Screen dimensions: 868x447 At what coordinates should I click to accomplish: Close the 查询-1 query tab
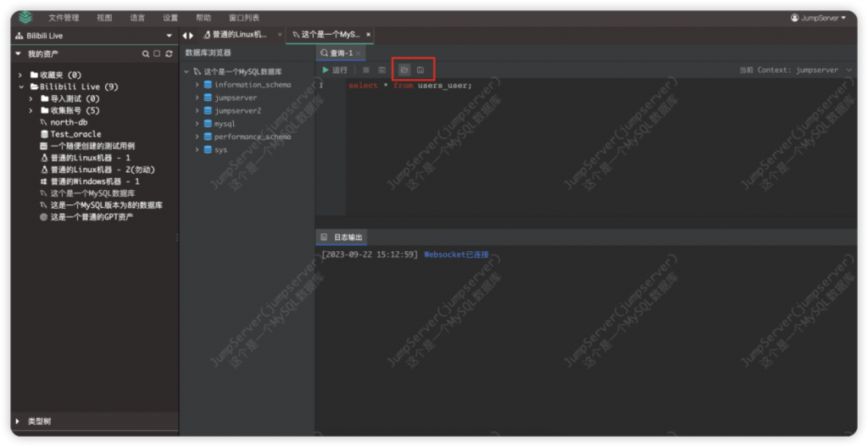[x=359, y=53]
